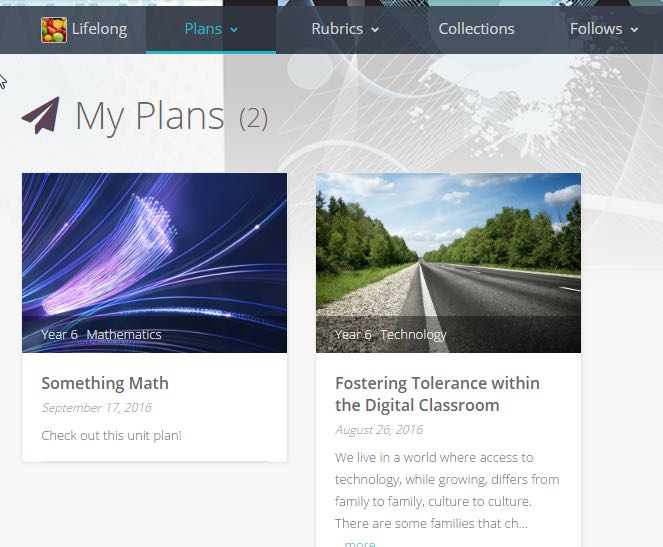Screen dimensions: 663x547
Task: Click the more link under description
Action: coord(360,543)
